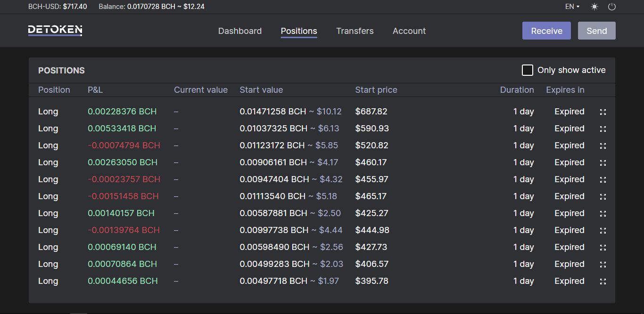Click P&L value 0.00228376 BCH
644x314 pixels.
[x=122, y=112]
